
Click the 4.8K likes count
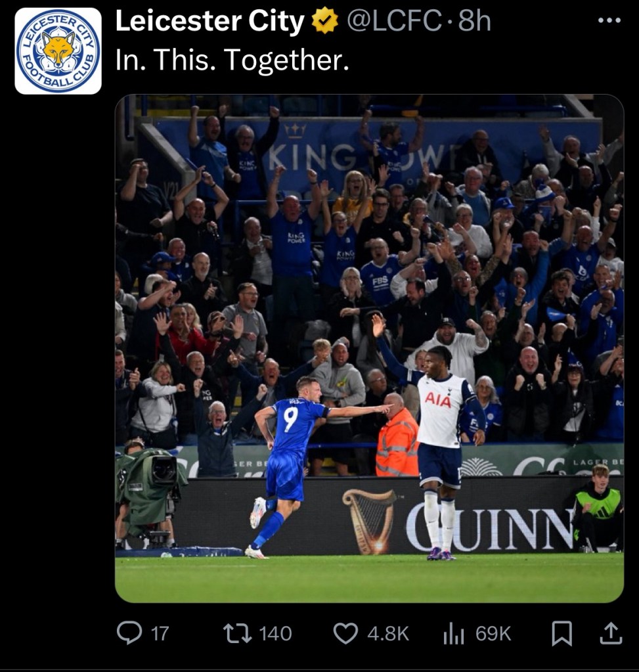click(388, 633)
